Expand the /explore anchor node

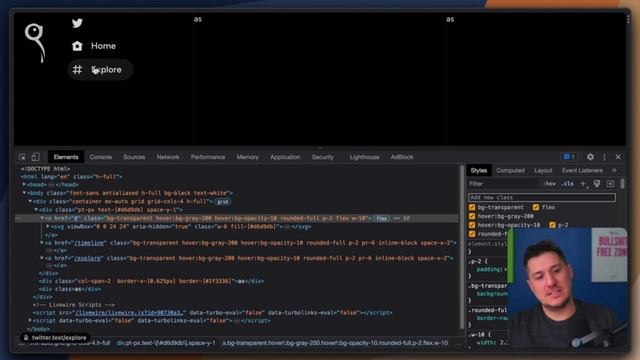42,258
